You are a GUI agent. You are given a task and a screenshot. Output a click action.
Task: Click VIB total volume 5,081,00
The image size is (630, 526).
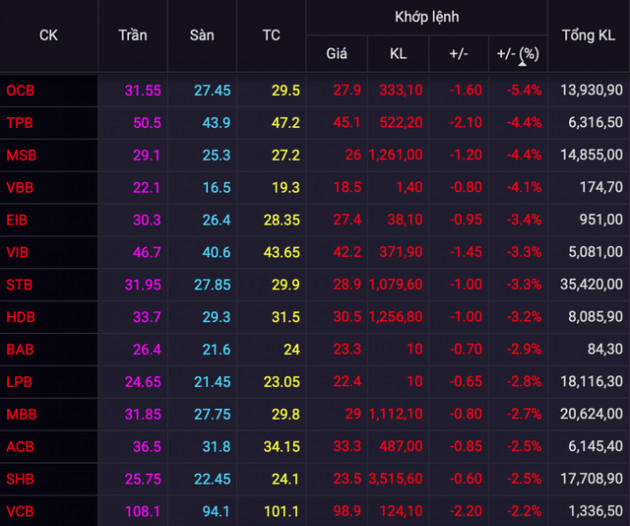pyautogui.click(x=595, y=252)
